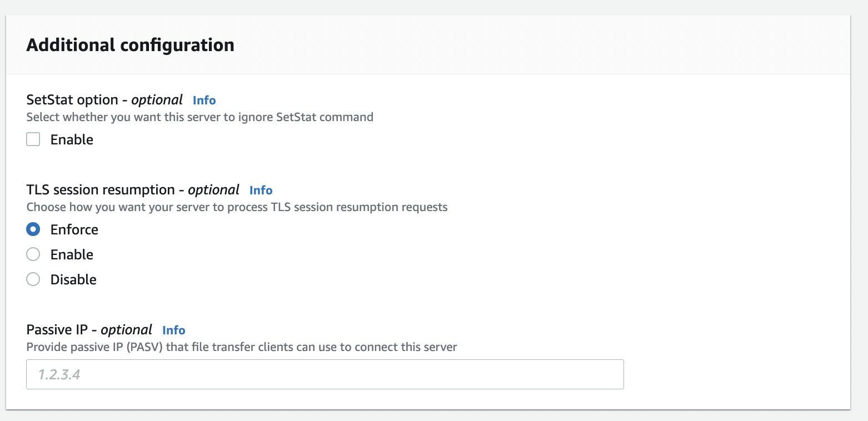Click the italic optional text beside SetStat option
The width and height of the screenshot is (868, 421).
tap(157, 100)
